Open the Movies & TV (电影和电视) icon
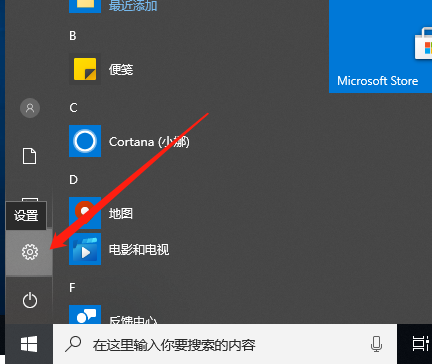Image resolution: width=432 pixels, height=364 pixels. pyautogui.click(x=85, y=249)
